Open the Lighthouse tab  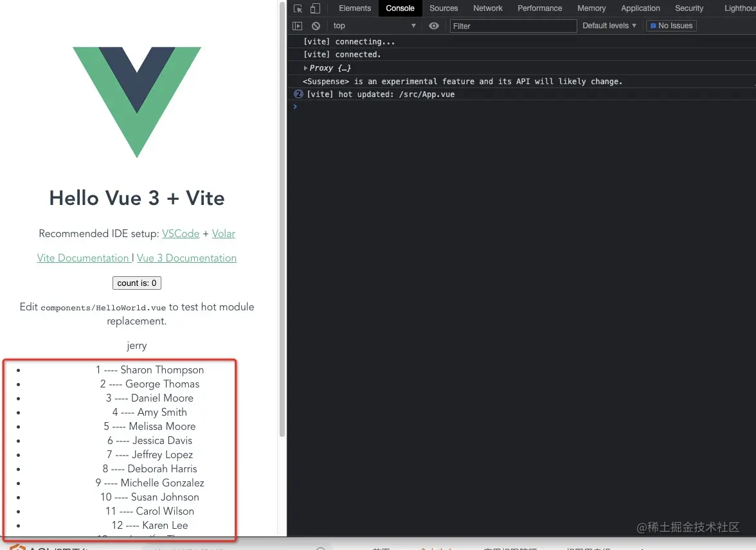739,8
